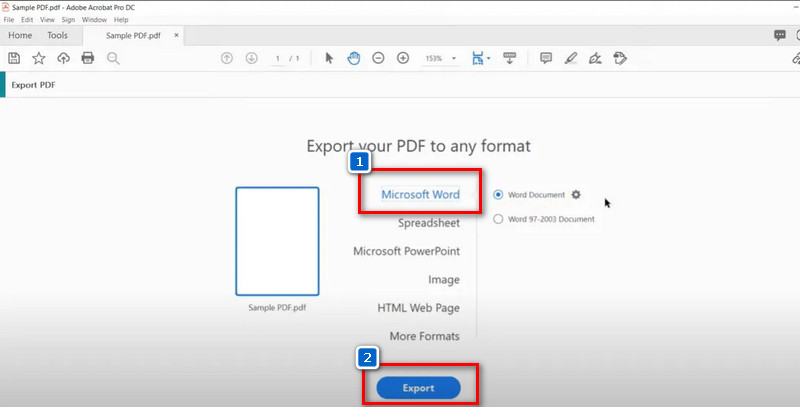Screen dimensions: 800x407
Task: Switch to the Tools tab
Action: [57, 35]
